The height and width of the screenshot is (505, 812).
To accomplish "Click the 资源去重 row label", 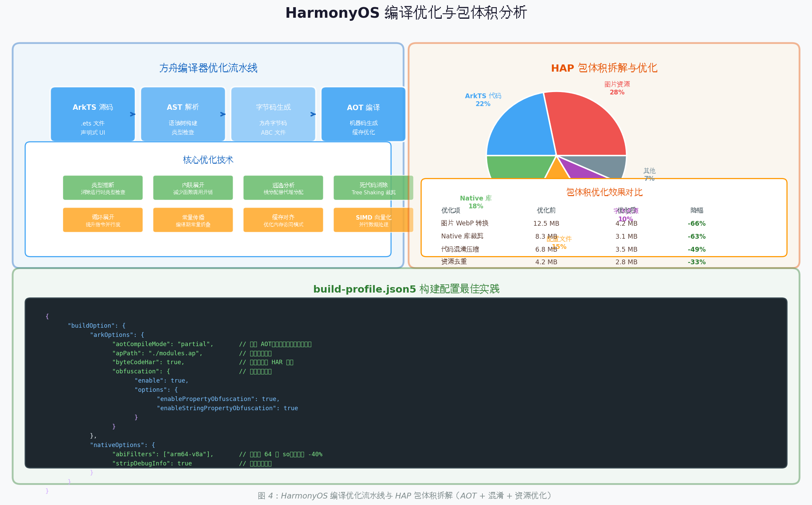I will pyautogui.click(x=454, y=262).
